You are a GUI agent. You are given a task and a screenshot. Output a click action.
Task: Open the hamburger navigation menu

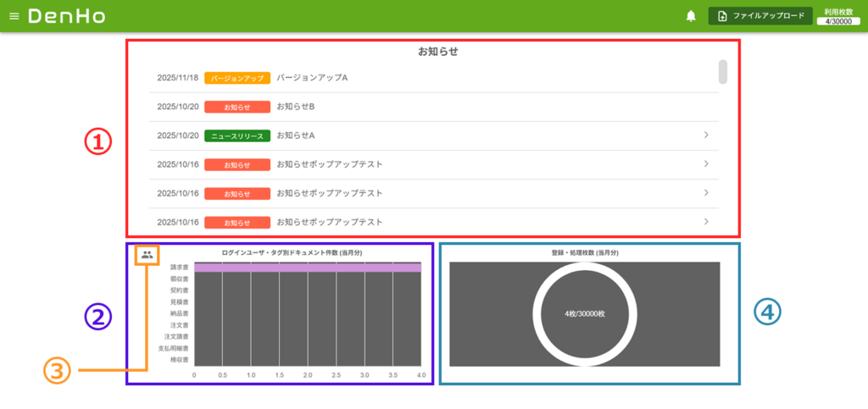pos(14,16)
